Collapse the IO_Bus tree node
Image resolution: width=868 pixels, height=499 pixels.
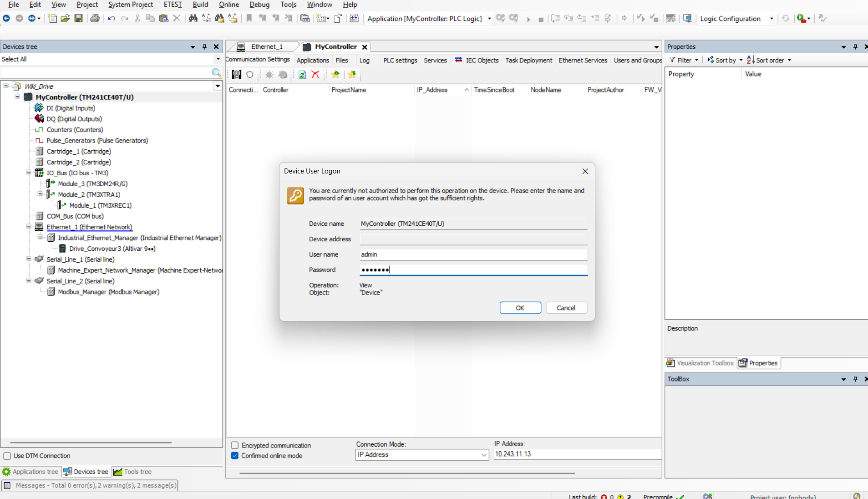click(x=29, y=173)
